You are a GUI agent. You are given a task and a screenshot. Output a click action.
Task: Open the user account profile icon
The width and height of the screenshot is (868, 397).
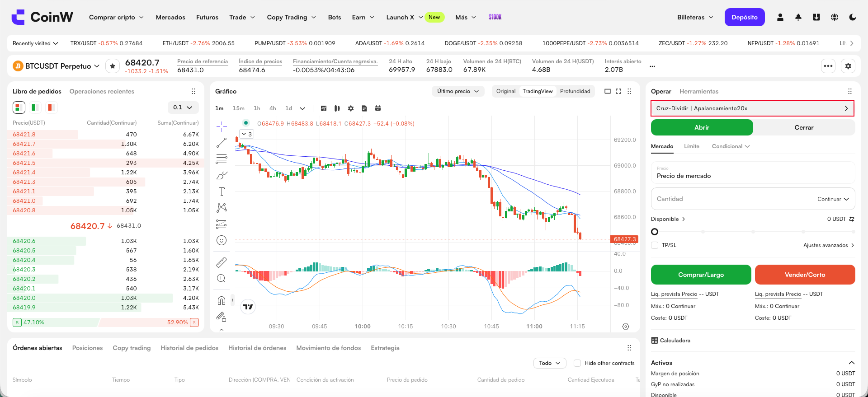click(x=780, y=17)
